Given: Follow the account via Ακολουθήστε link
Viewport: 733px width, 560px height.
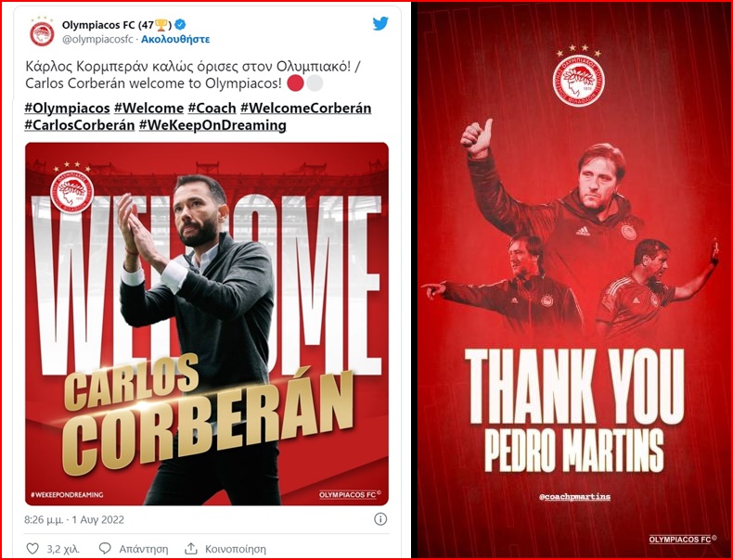Looking at the screenshot, I should (x=175, y=39).
